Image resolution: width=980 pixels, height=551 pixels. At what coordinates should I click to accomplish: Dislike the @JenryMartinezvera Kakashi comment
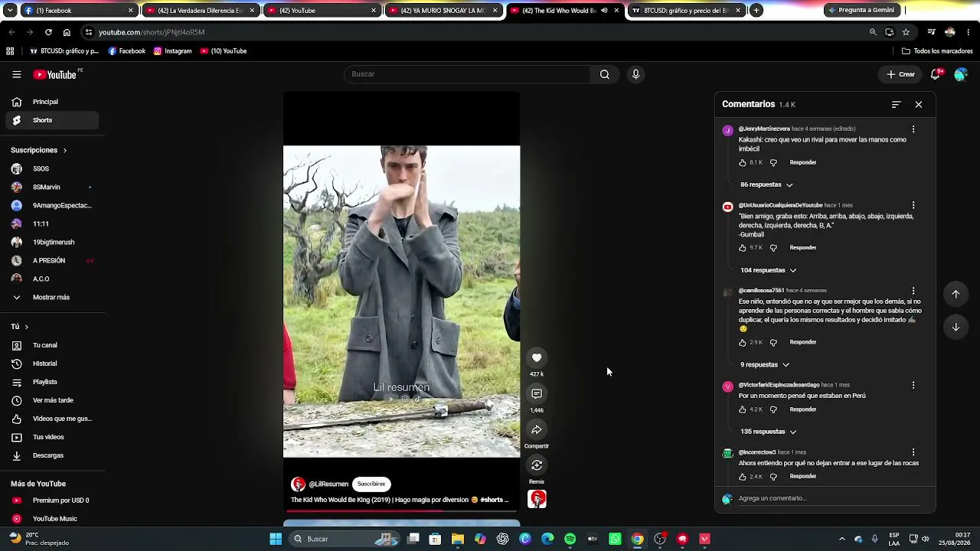tap(773, 162)
